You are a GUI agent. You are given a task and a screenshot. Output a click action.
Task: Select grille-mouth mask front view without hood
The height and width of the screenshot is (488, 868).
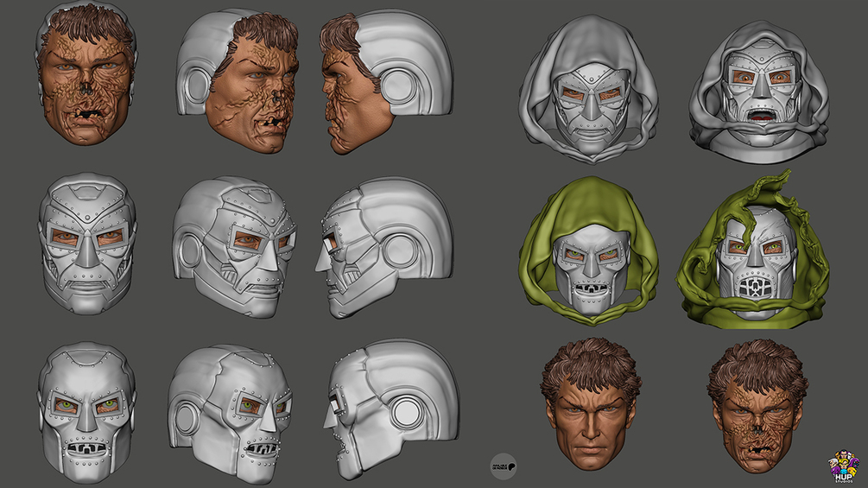click(87, 413)
